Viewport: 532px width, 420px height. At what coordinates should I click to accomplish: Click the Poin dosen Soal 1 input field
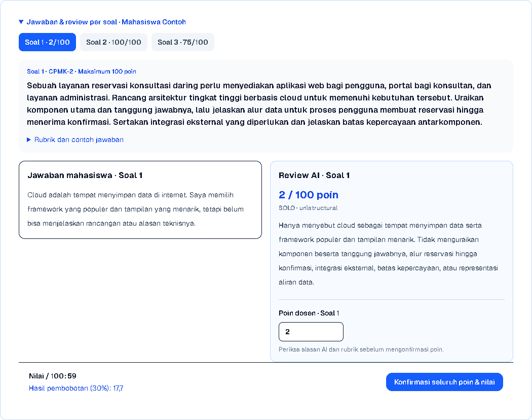311,332
